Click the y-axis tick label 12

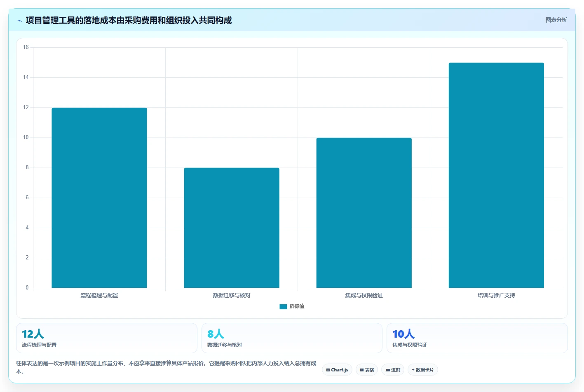26,107
